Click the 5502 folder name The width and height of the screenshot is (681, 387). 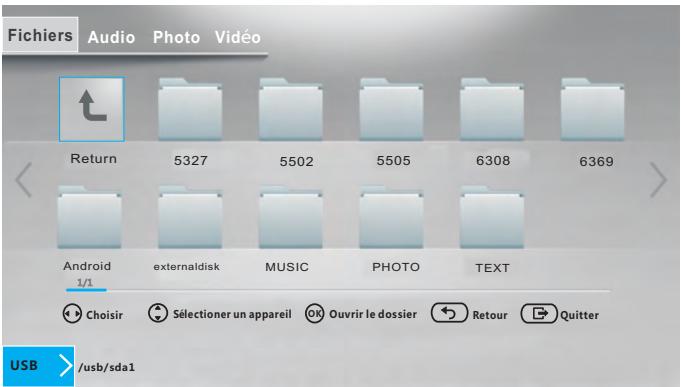pos(296,162)
